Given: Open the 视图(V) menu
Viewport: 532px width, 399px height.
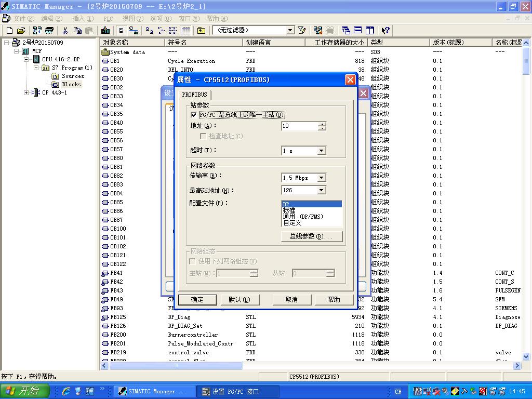Looking at the screenshot, I should [x=132, y=19].
